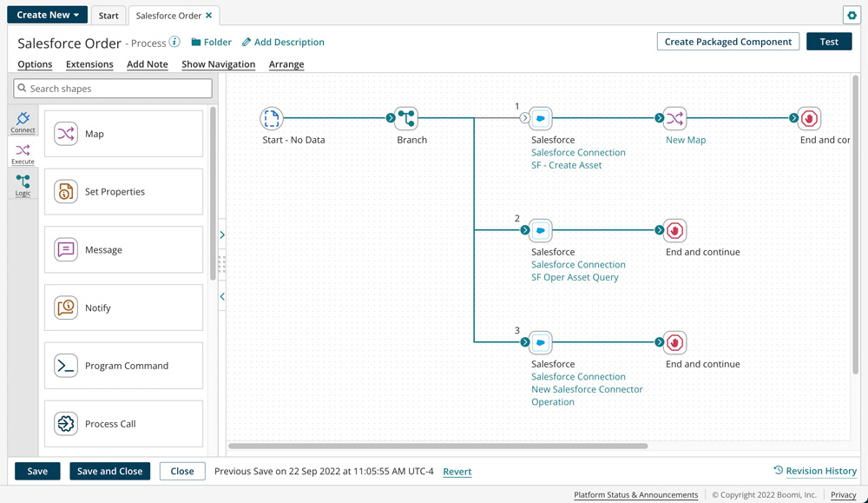This screenshot has height=503, width=868.
Task: Select the Set Properties shape
Action: 123,192
